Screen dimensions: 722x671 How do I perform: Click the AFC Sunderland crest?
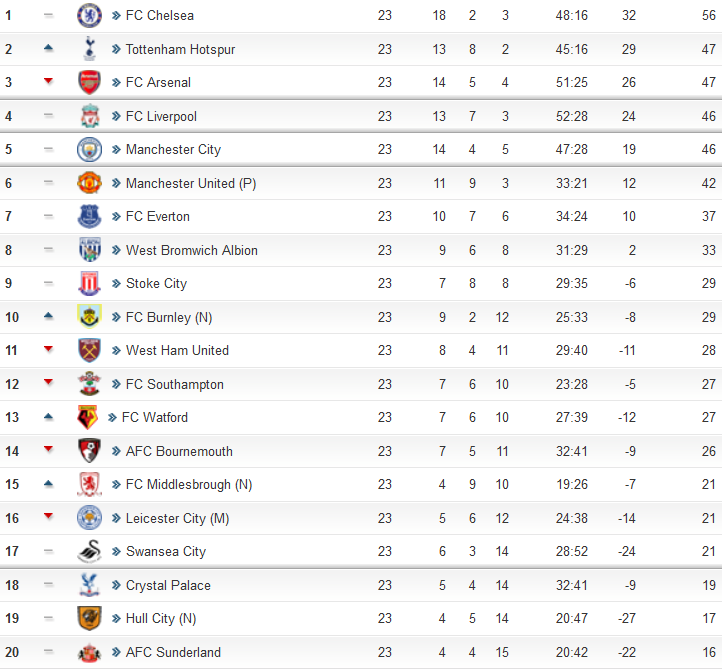89,652
